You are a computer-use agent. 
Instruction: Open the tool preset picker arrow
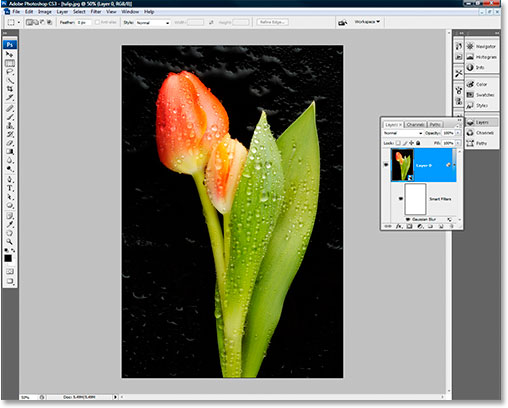[19, 22]
